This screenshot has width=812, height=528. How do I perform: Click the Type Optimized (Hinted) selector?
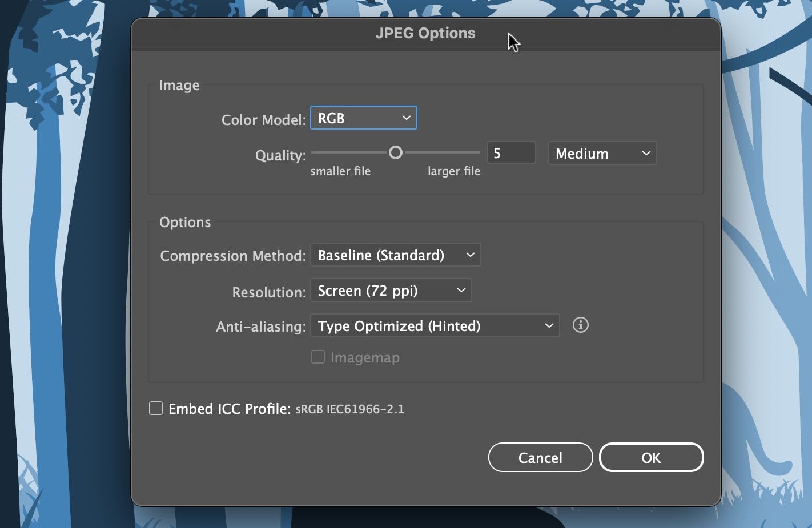click(435, 325)
